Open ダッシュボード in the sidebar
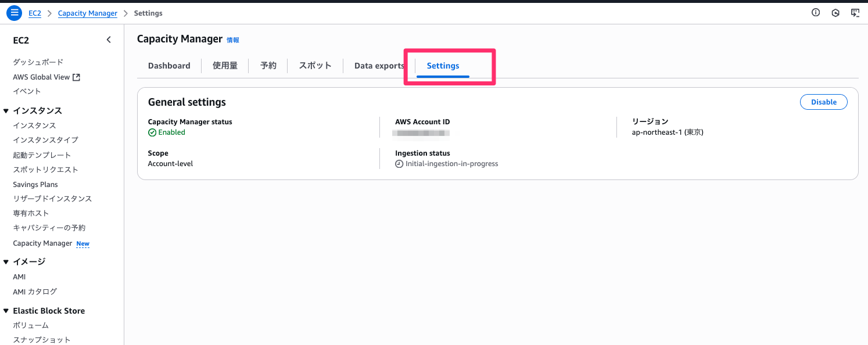Screen dimensions: 868x345 [x=38, y=62]
